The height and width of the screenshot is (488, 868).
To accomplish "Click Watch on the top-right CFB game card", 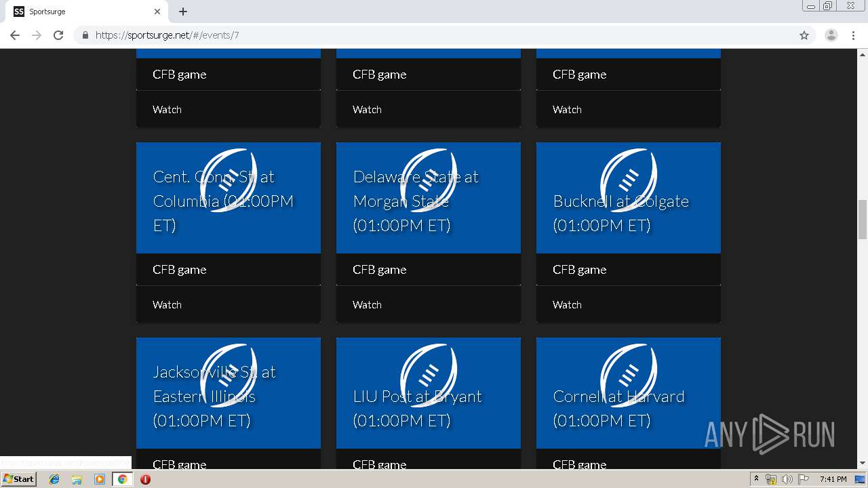I will coord(567,110).
